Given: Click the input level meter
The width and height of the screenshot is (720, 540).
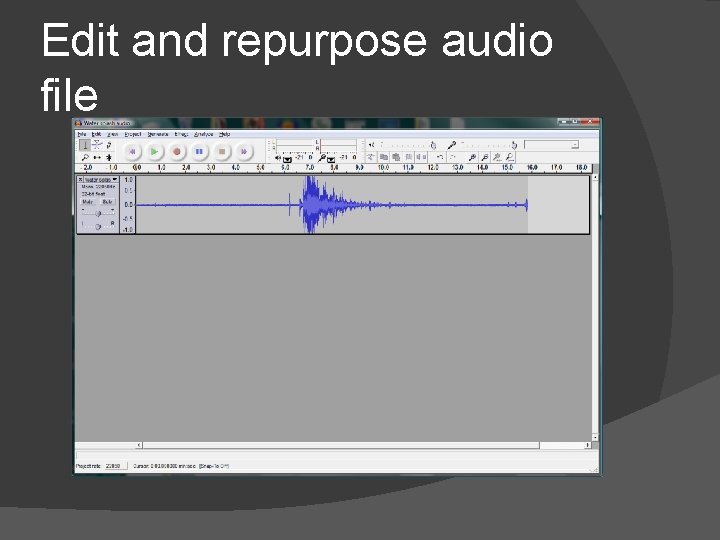Looking at the screenshot, I should (338, 145).
